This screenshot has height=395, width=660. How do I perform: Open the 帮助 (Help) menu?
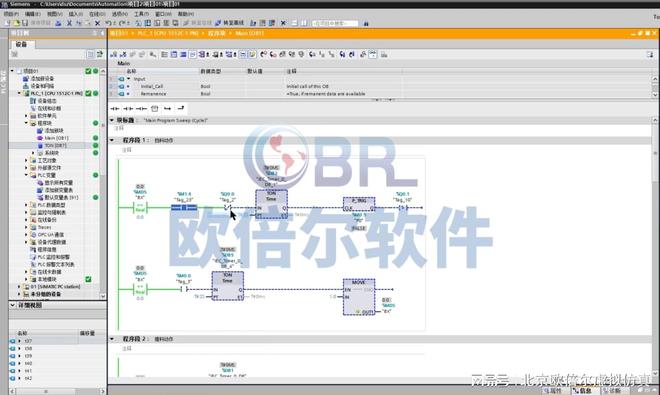pos(186,14)
